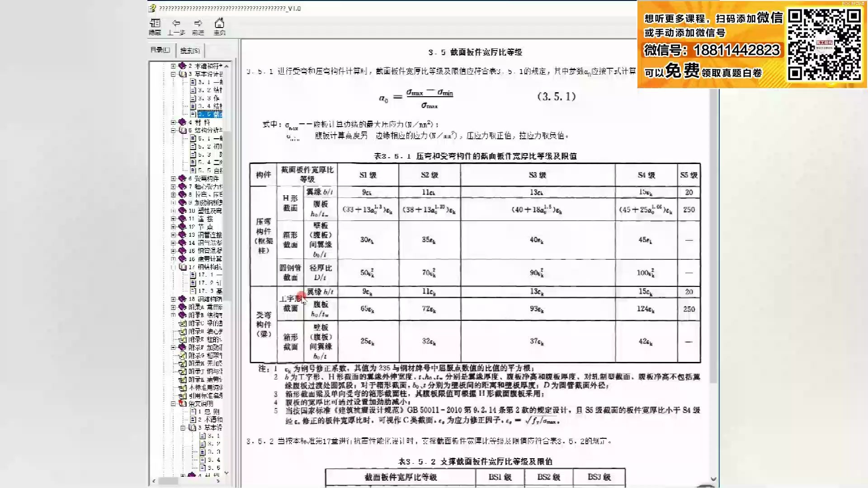Image resolution: width=868 pixels, height=488 pixels.
Task: Click the purple book icon for chapter 6
Action: [182, 178]
